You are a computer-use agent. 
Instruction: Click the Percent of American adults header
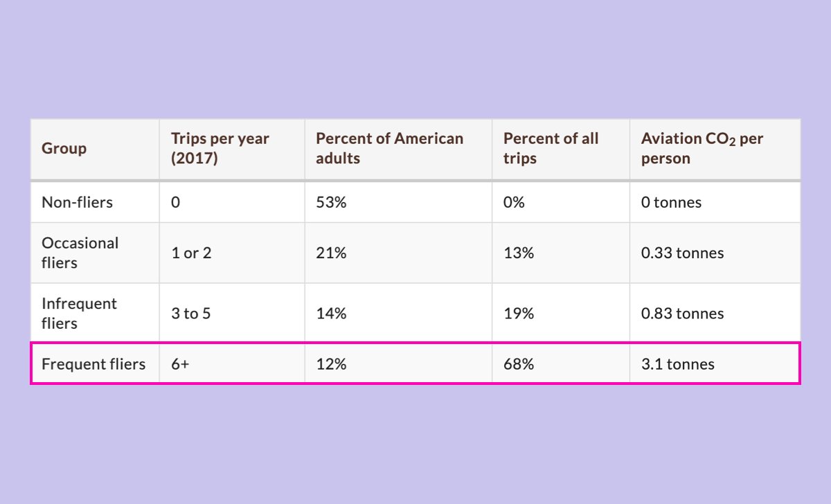(389, 148)
